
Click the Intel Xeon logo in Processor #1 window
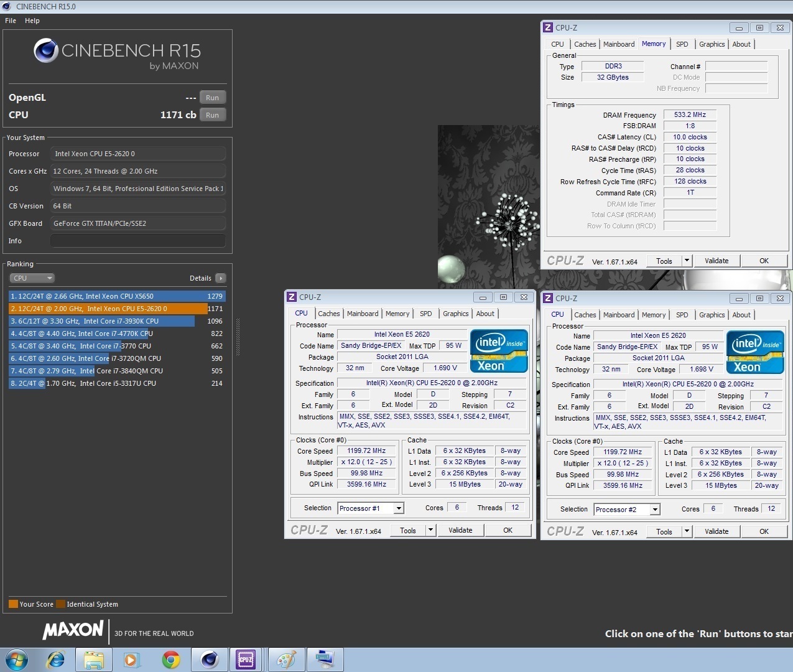[x=499, y=351]
